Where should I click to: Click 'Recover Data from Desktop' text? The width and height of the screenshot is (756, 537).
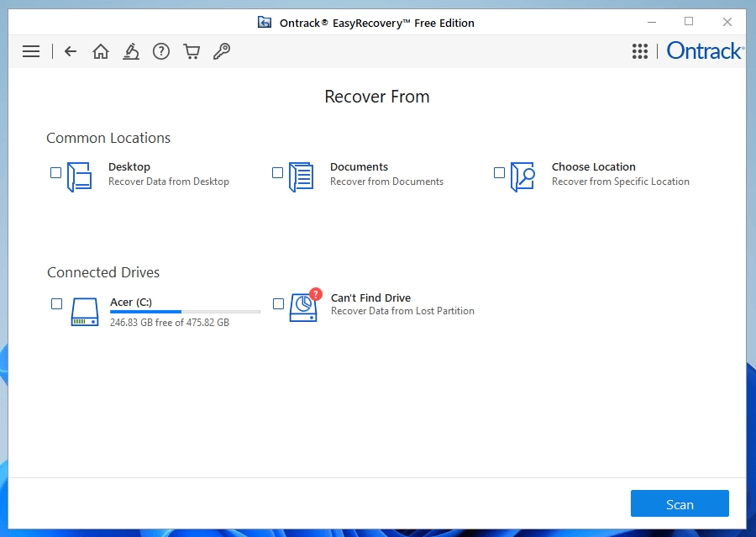point(169,182)
